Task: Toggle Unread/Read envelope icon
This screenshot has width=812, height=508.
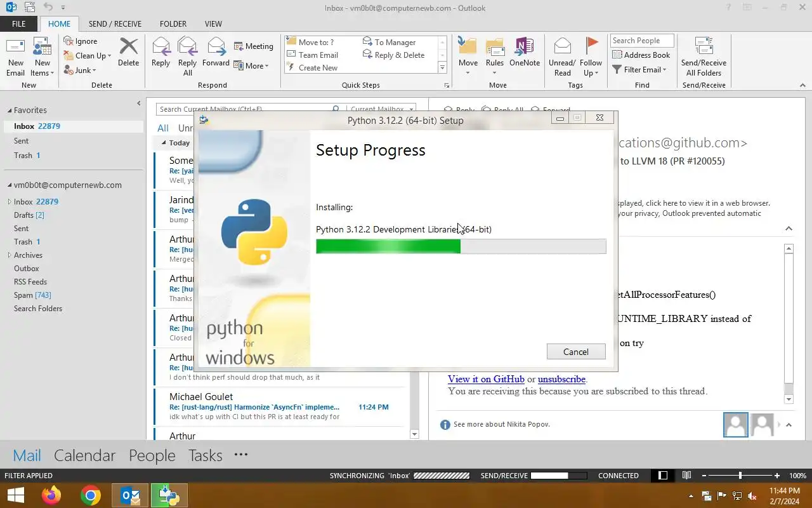Action: point(563,46)
